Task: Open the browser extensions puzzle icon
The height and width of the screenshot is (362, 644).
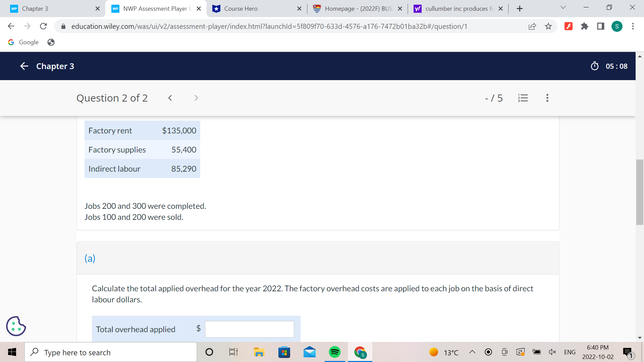Action: pos(585,26)
